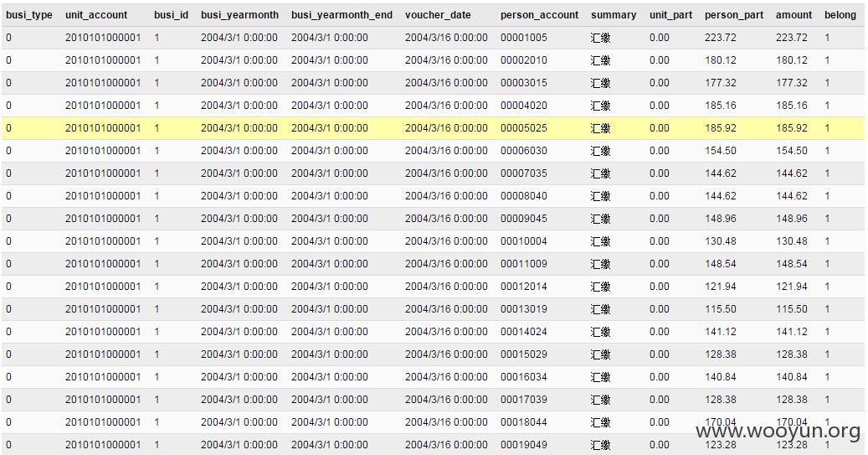Click the busi_type column header
Viewport: 868px width, 455px height.
(x=29, y=15)
